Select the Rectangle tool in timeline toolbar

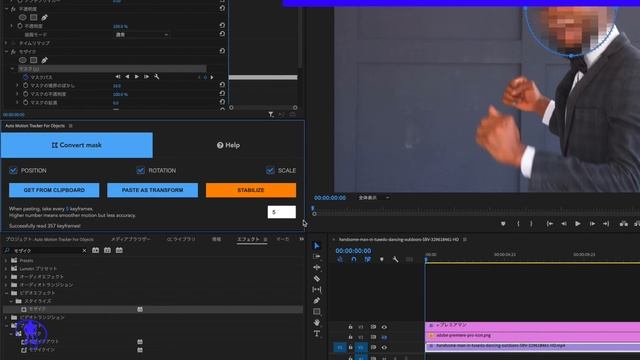point(317,312)
